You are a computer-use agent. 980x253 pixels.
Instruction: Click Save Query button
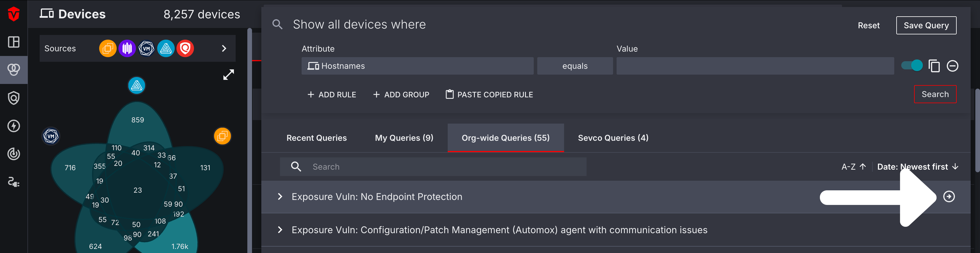click(926, 25)
